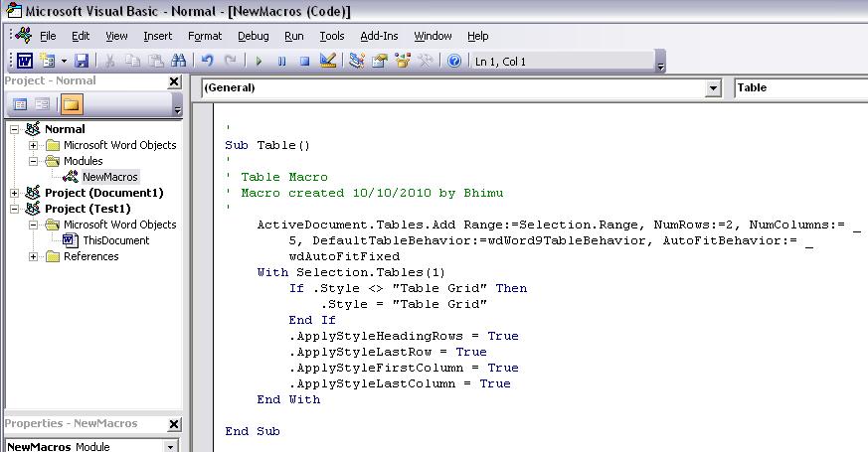Open the View menu
Viewport: 868px width, 452px height.
[116, 36]
